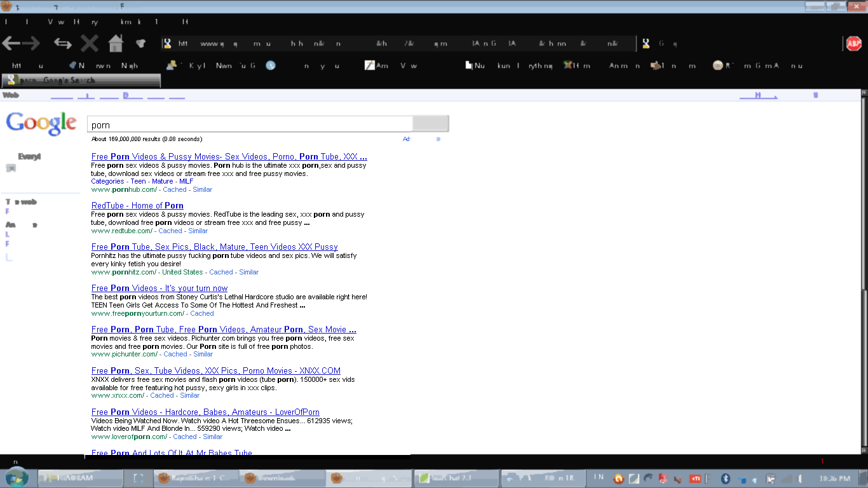The width and height of the screenshot is (868, 488).
Task: Open the Adblock Plus ABP icon
Action: coord(853,43)
